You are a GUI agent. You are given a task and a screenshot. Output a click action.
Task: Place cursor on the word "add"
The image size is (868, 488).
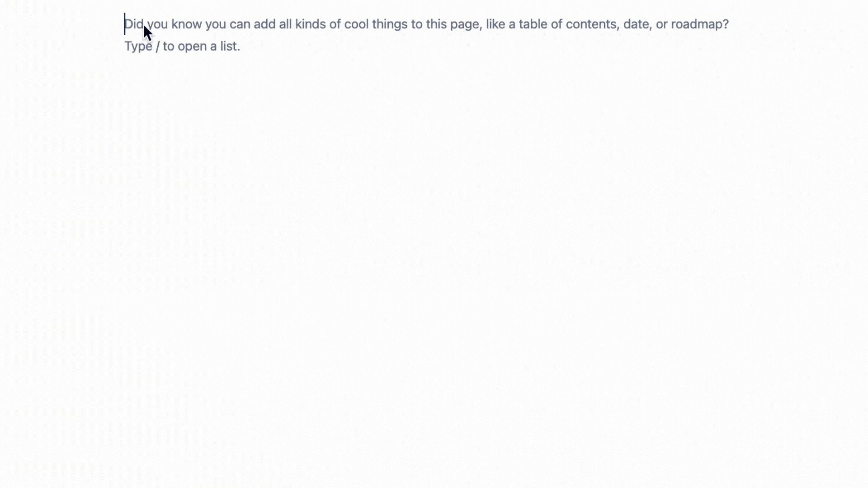pyautogui.click(x=264, y=24)
